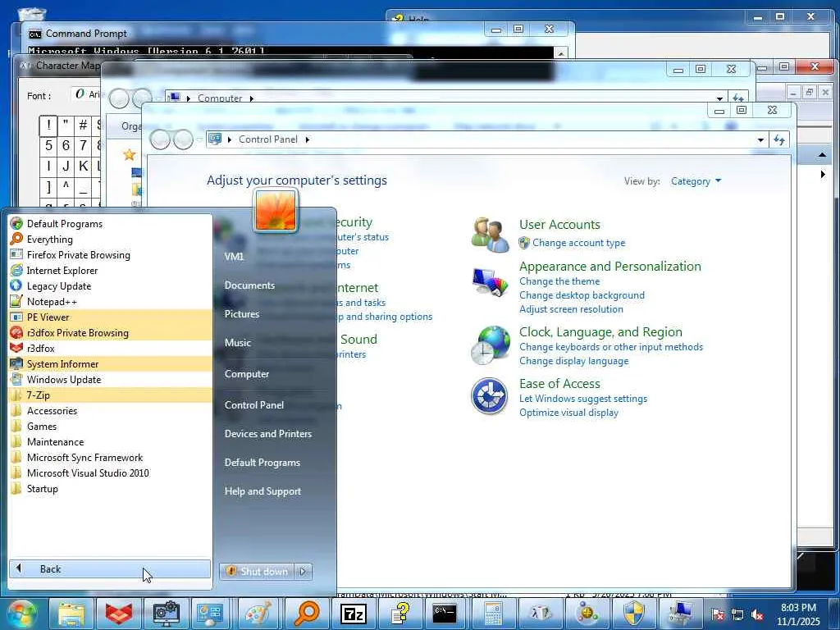Open the shut down options arrow

(x=303, y=572)
